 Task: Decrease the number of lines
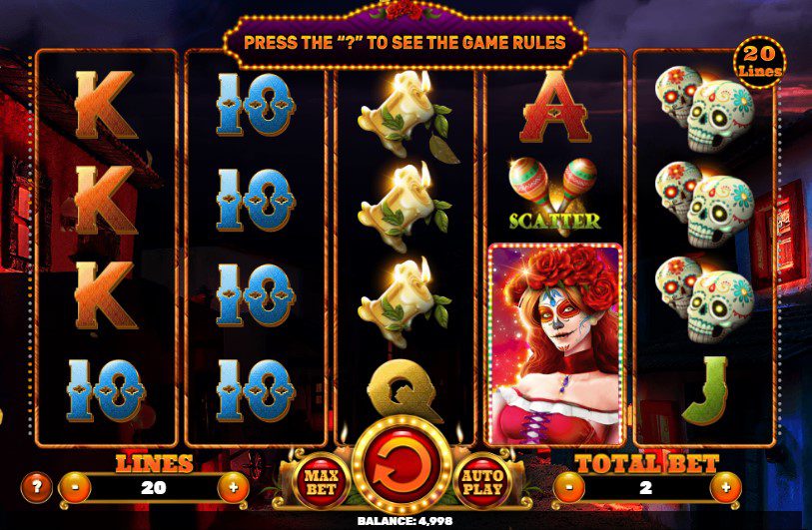click(x=75, y=487)
